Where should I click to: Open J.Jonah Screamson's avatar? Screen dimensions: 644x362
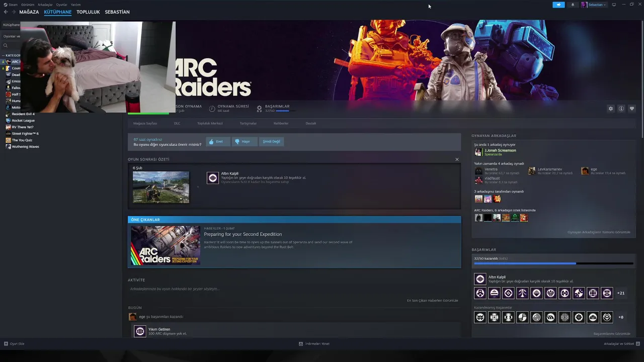pyautogui.click(x=478, y=152)
